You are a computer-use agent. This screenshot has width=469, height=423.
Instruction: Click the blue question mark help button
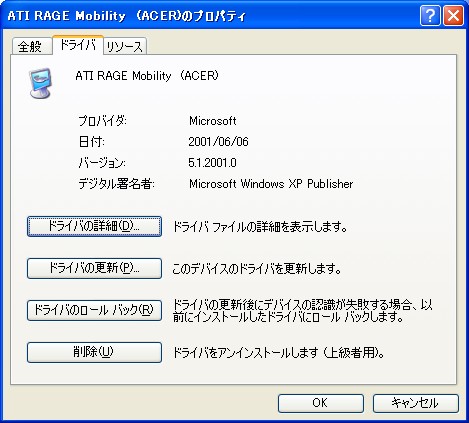point(430,15)
